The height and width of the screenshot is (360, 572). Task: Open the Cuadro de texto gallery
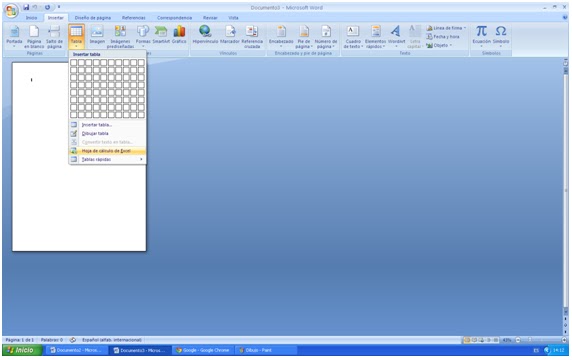(x=353, y=36)
